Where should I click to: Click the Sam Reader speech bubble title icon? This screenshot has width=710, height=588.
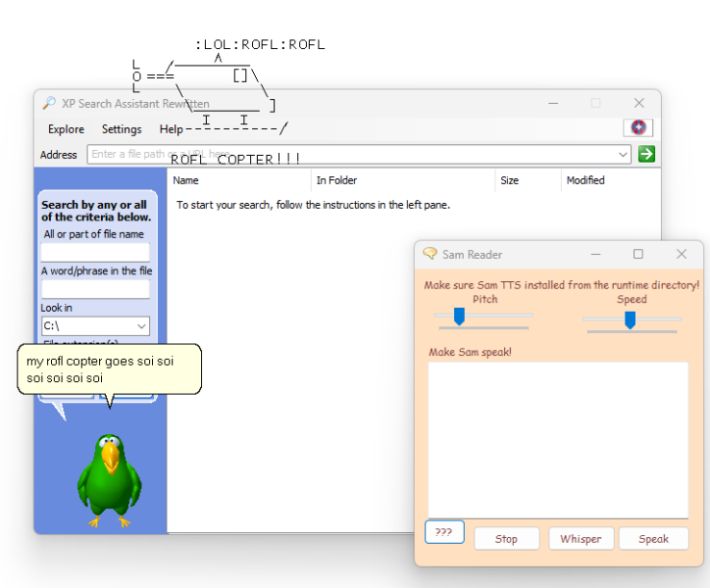(430, 254)
